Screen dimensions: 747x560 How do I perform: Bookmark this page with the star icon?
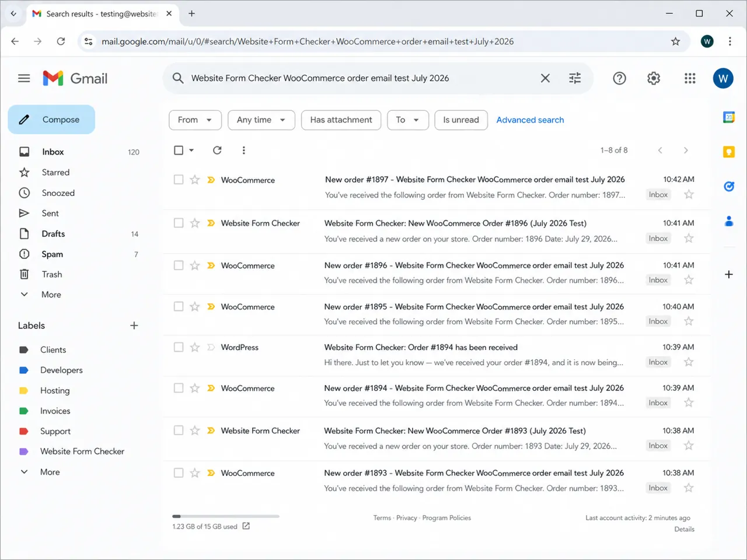(675, 41)
